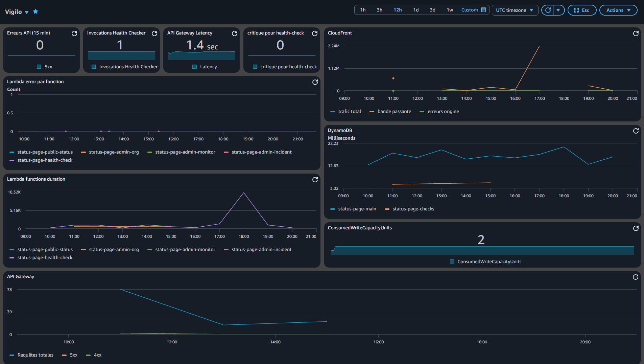This screenshot has width=644, height=364.
Task: Toggle the ConsumedWriteCapacityUnits legend checkbox
Action: point(452,261)
